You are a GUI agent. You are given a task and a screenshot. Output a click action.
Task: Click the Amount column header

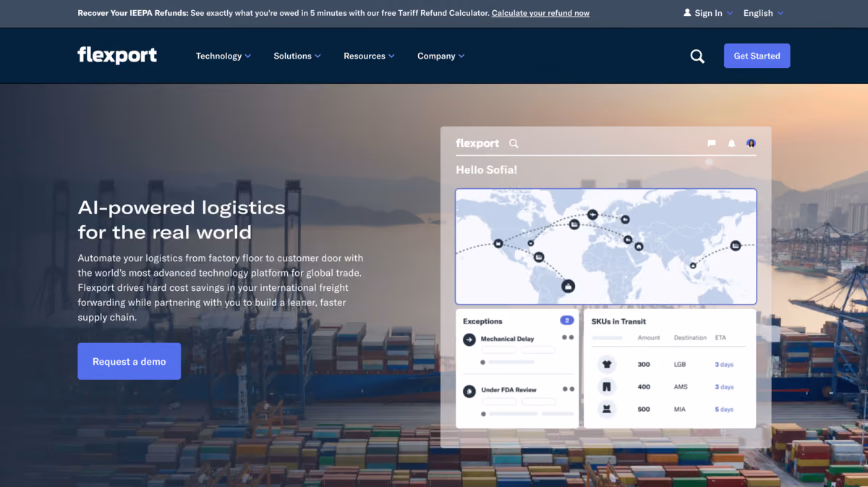[649, 338]
